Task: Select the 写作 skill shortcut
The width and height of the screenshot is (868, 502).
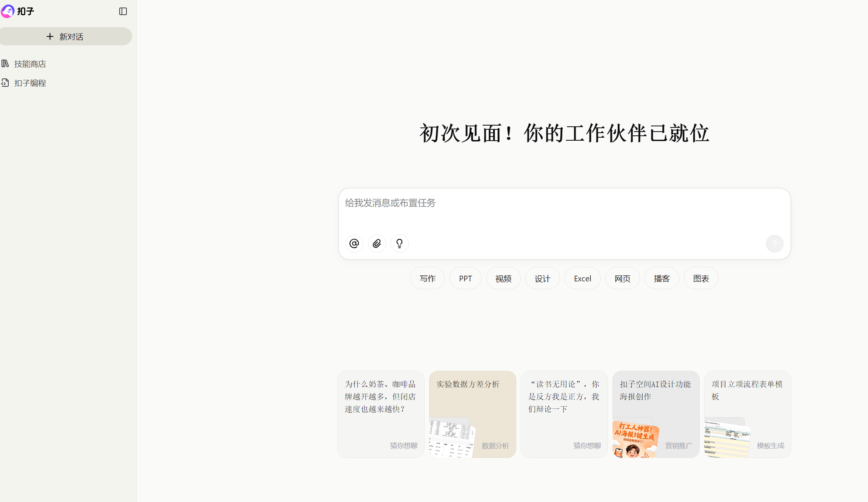Action: tap(427, 278)
